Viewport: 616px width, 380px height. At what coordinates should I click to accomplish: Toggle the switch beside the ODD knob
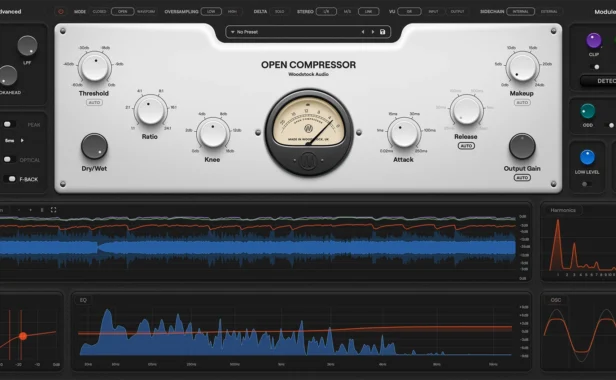610,125
